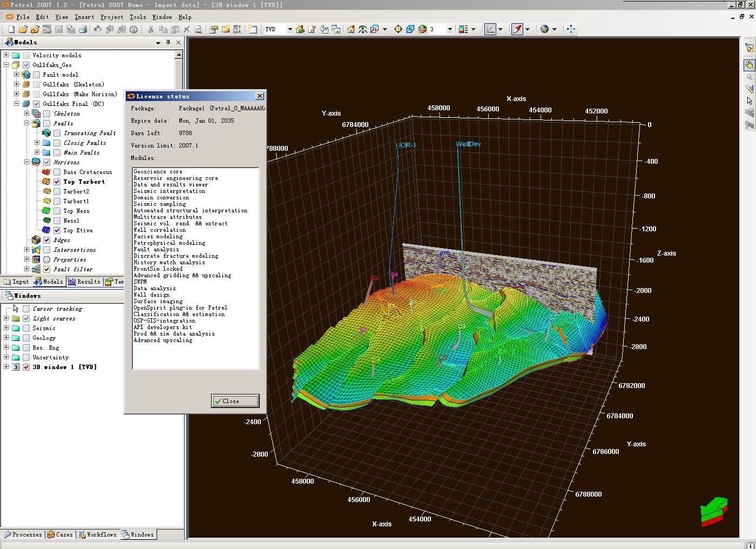This screenshot has height=549, width=756.
Task: Expand the Intersections tree node
Action: (x=26, y=250)
